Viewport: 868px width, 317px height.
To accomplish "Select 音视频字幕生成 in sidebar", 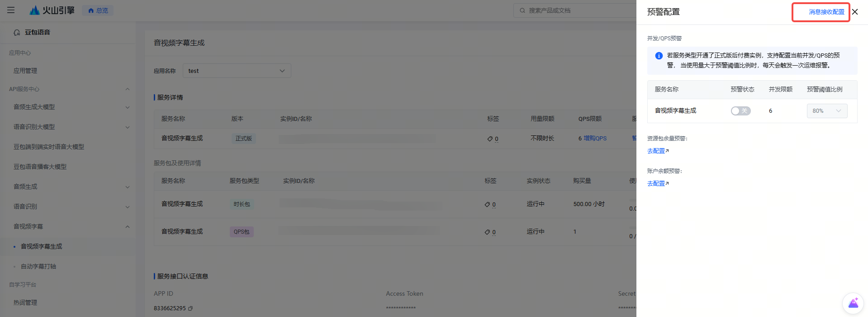I will [42, 246].
